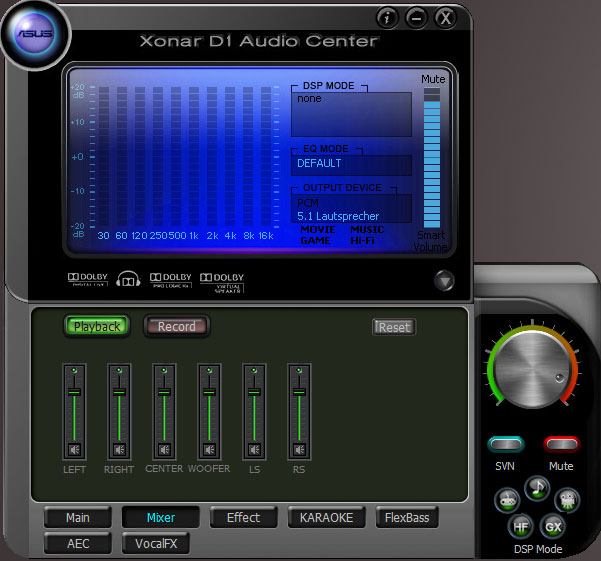Close the Xonar D1 Audio Center window
This screenshot has height=561, width=601.
tap(445, 18)
